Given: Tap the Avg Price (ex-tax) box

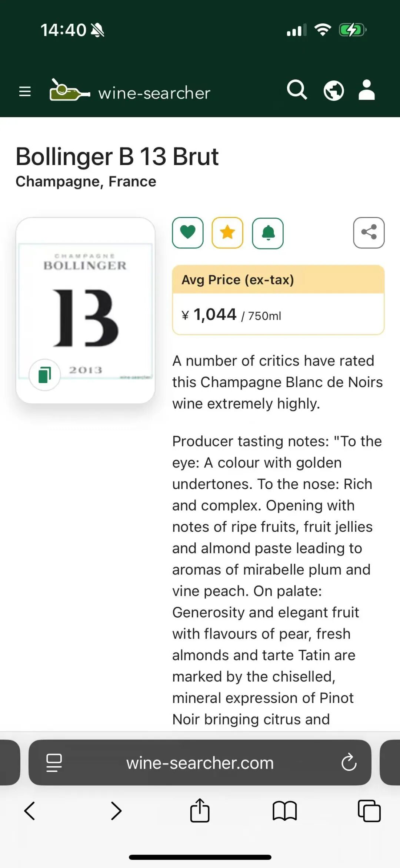Looking at the screenshot, I should coord(278,300).
